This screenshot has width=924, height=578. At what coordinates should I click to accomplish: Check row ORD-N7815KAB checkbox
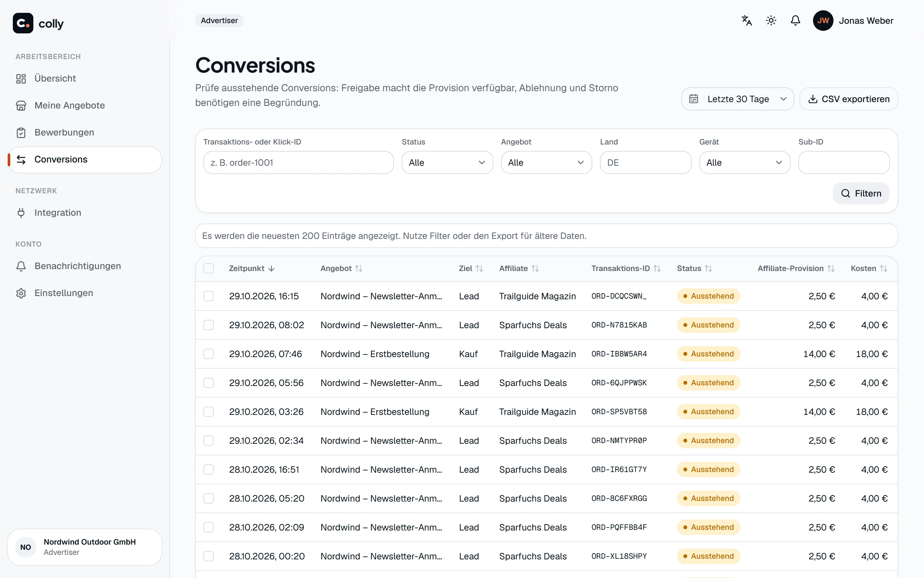point(209,325)
